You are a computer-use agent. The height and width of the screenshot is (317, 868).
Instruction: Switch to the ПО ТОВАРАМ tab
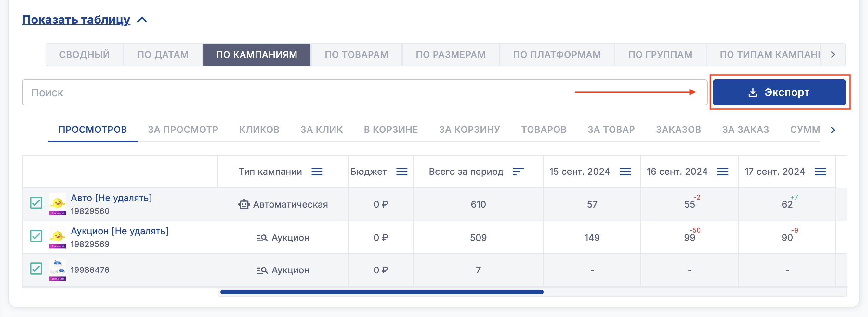tap(356, 55)
